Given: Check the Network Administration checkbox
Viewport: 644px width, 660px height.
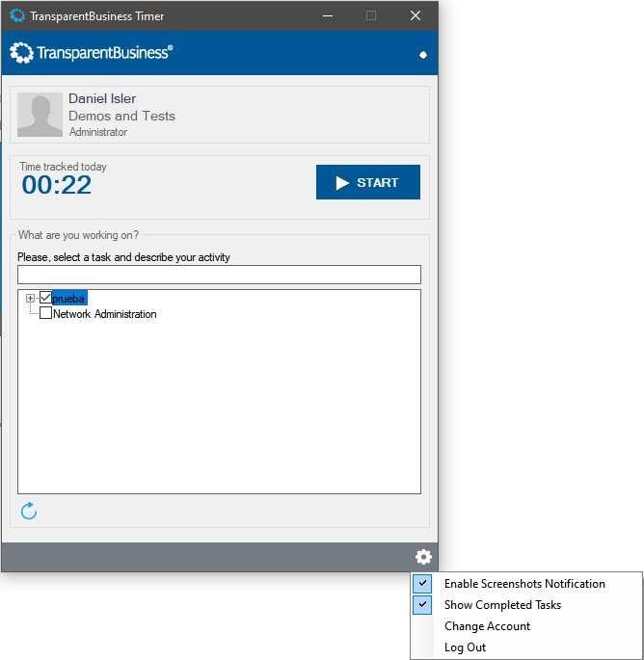Looking at the screenshot, I should pos(45,313).
